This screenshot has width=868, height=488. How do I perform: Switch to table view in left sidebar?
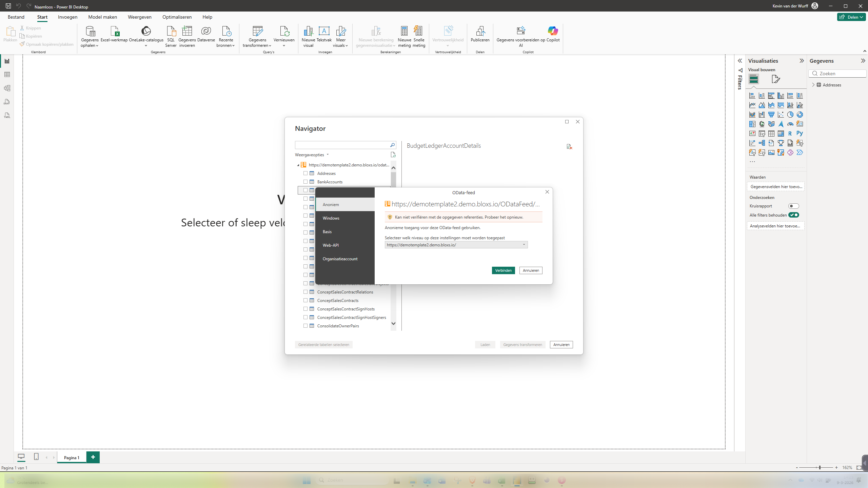point(7,75)
